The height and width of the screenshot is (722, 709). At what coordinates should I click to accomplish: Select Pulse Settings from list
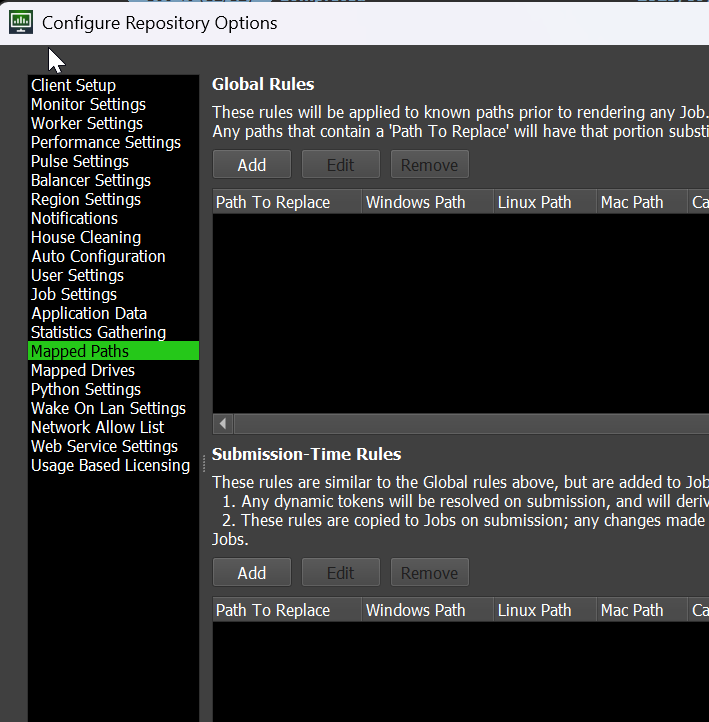80,162
